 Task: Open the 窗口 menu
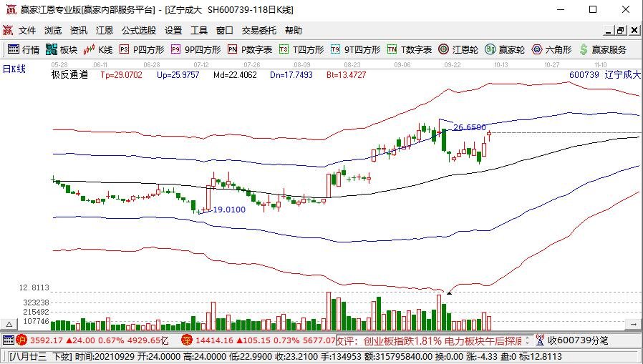225,30
